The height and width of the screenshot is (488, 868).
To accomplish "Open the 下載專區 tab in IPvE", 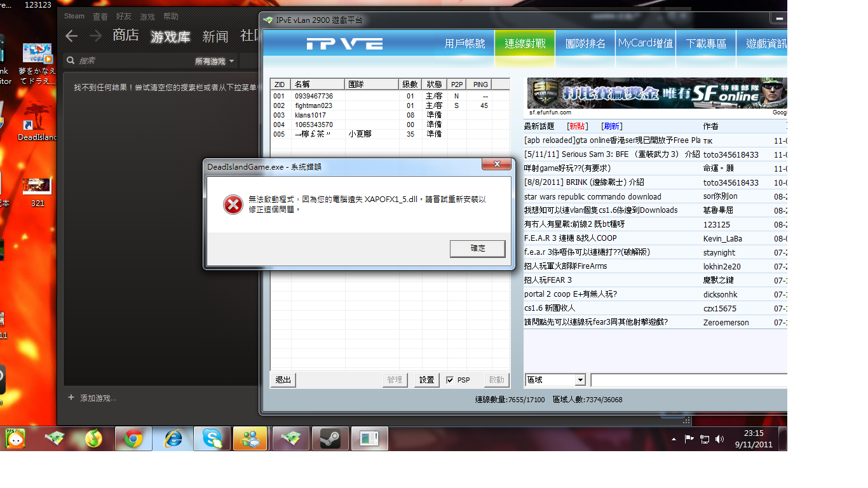I will click(706, 44).
